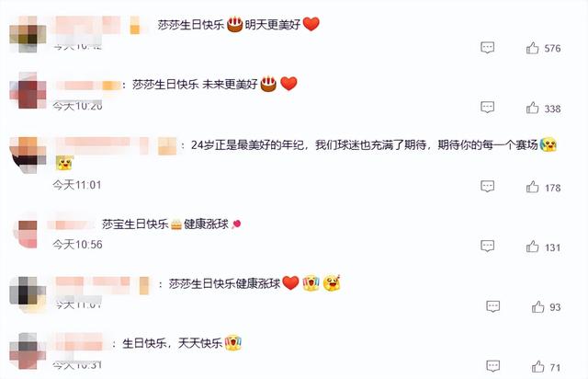Open replies for the 338-like comment
Screen dimensions: 588x379
pos(488,108)
